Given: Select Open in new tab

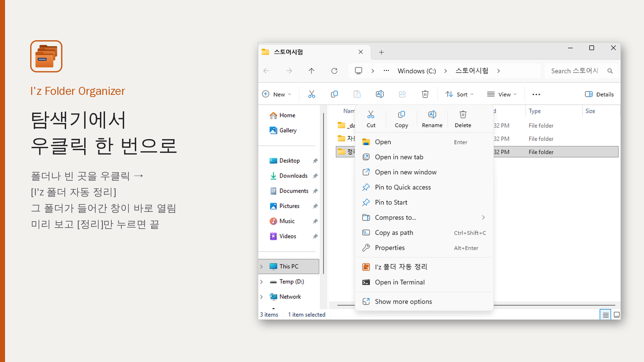Looking at the screenshot, I should click(424, 157).
